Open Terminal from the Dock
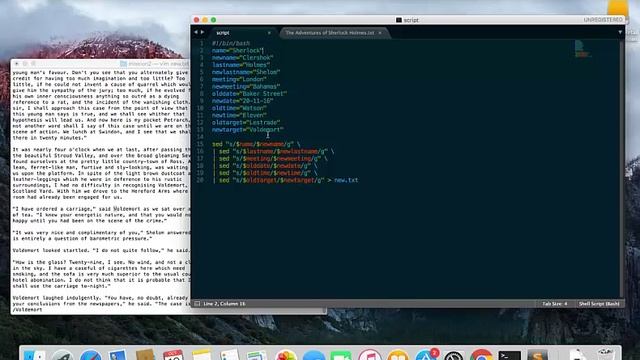The width and height of the screenshot is (640, 360). pyautogui.click(x=510, y=355)
